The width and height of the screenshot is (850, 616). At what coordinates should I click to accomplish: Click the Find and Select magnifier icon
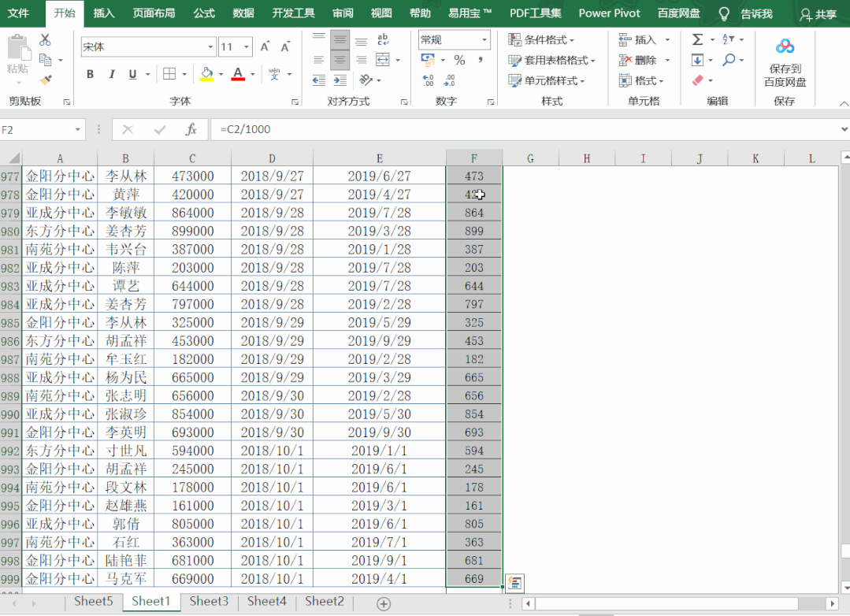729,60
